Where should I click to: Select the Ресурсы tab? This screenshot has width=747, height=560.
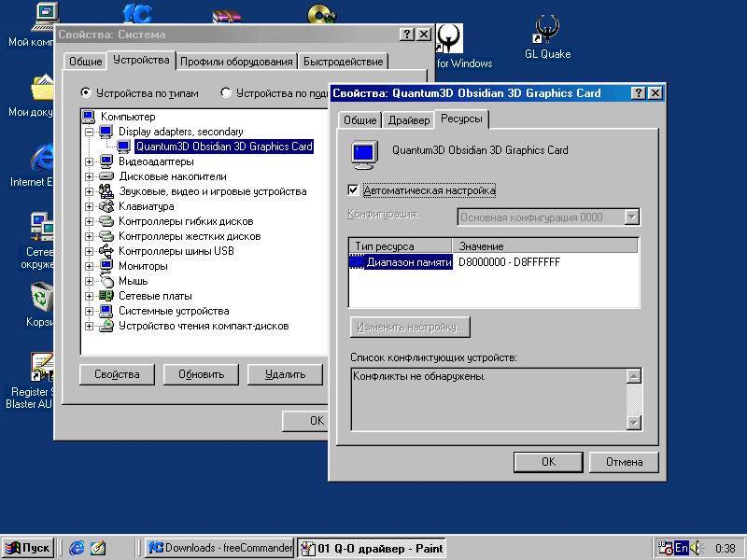tap(461, 119)
